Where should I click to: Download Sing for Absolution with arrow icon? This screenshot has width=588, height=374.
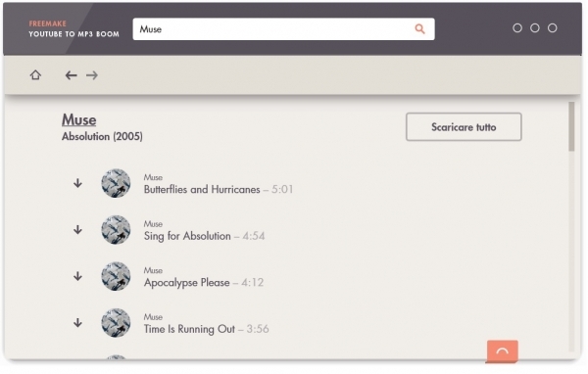coord(77,229)
